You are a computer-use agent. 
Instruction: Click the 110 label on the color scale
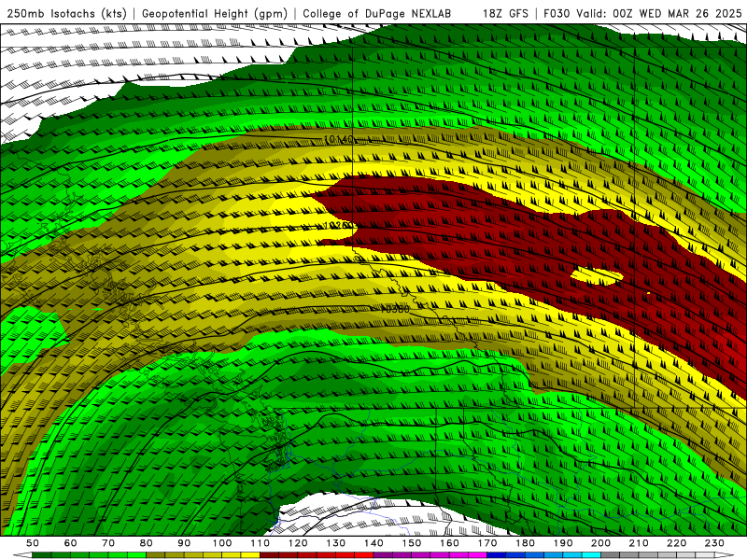pyautogui.click(x=261, y=543)
